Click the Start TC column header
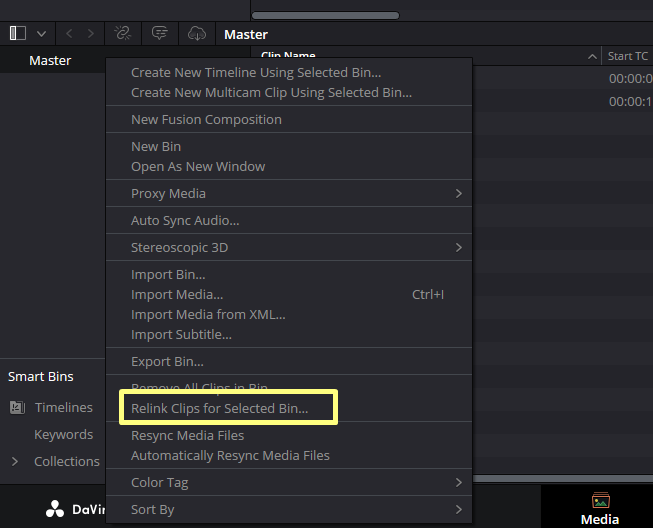This screenshot has height=528, width=653. (628, 56)
